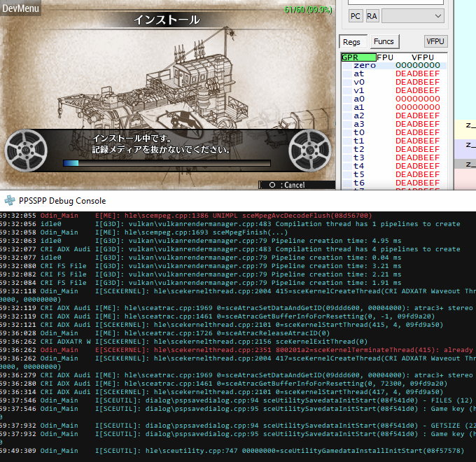Image resolution: width=476 pixels, height=462 pixels.
Task: Click the sceKernelExitThread(0) log line
Action: pyautogui.click(x=183, y=342)
